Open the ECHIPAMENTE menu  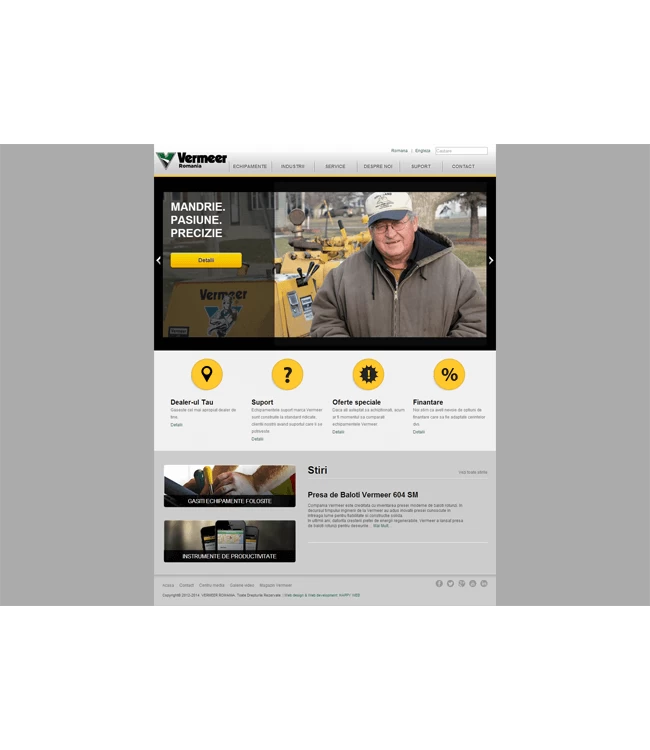(250, 166)
